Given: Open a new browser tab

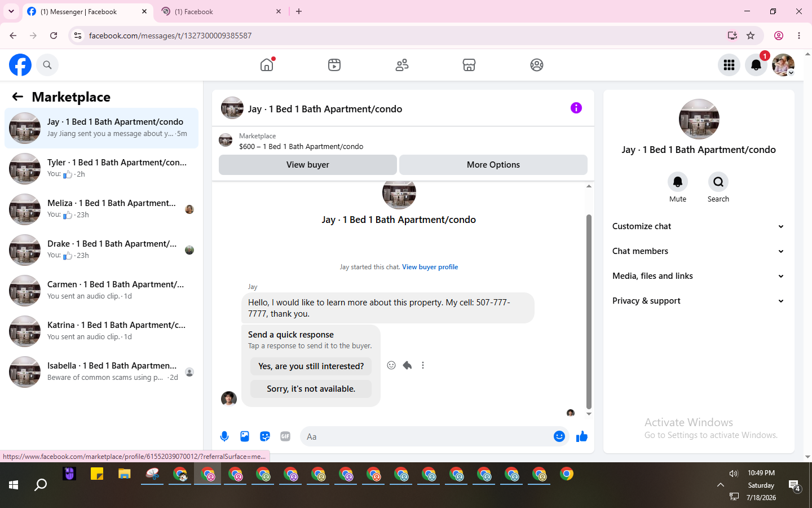Looking at the screenshot, I should 299,11.
